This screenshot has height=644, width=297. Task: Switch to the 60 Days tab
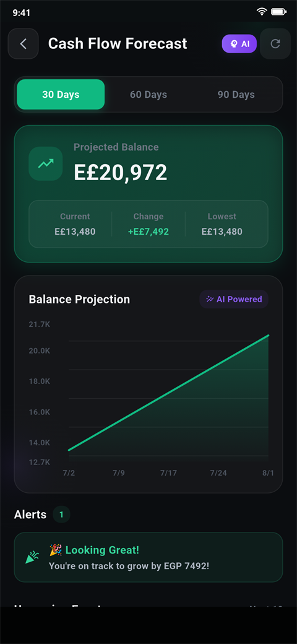coord(148,95)
